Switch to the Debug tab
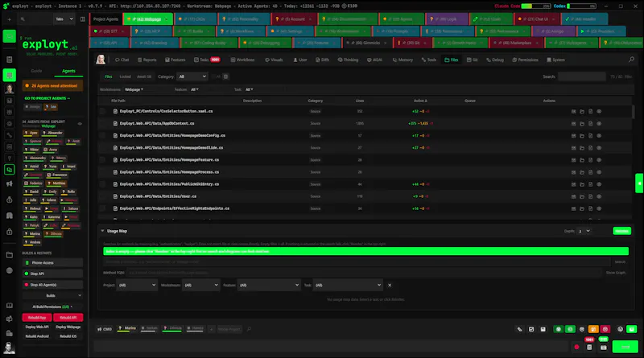 [x=495, y=60]
